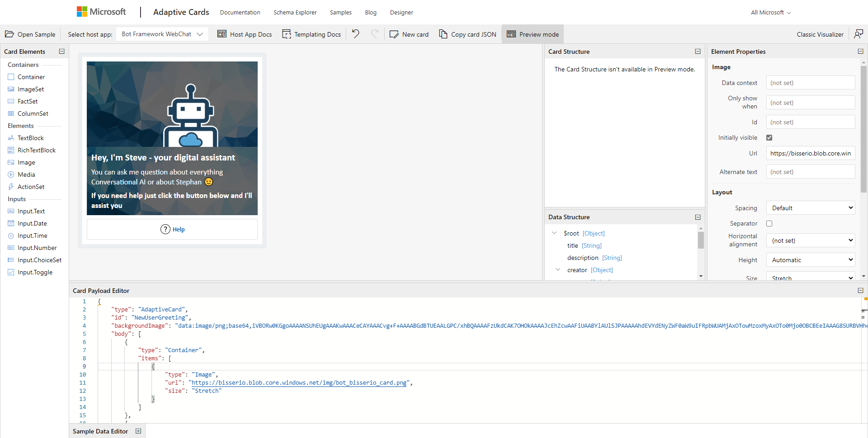Click the Open Sample folder icon
Screen dimensions: 868x438
pos(9,34)
